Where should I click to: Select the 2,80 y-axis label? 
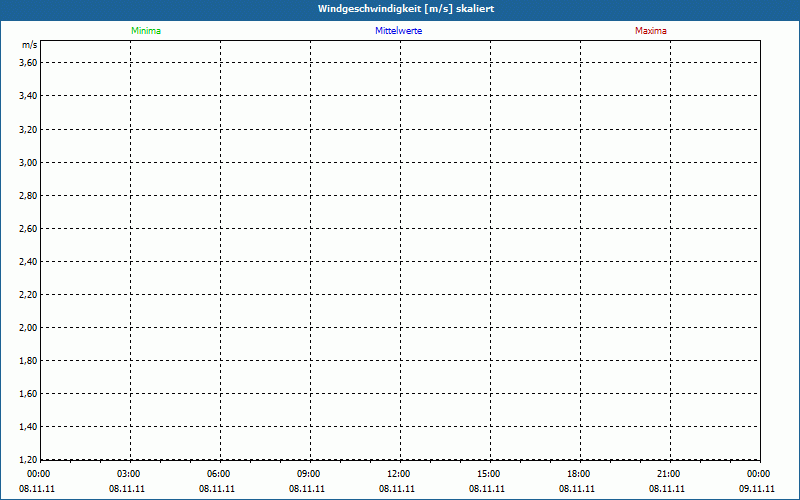pos(28,195)
